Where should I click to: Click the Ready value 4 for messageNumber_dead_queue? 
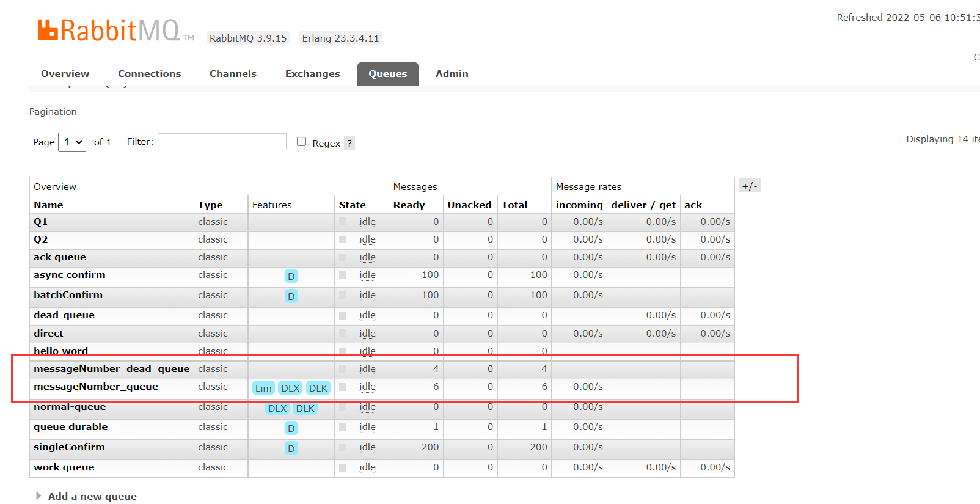(436, 369)
